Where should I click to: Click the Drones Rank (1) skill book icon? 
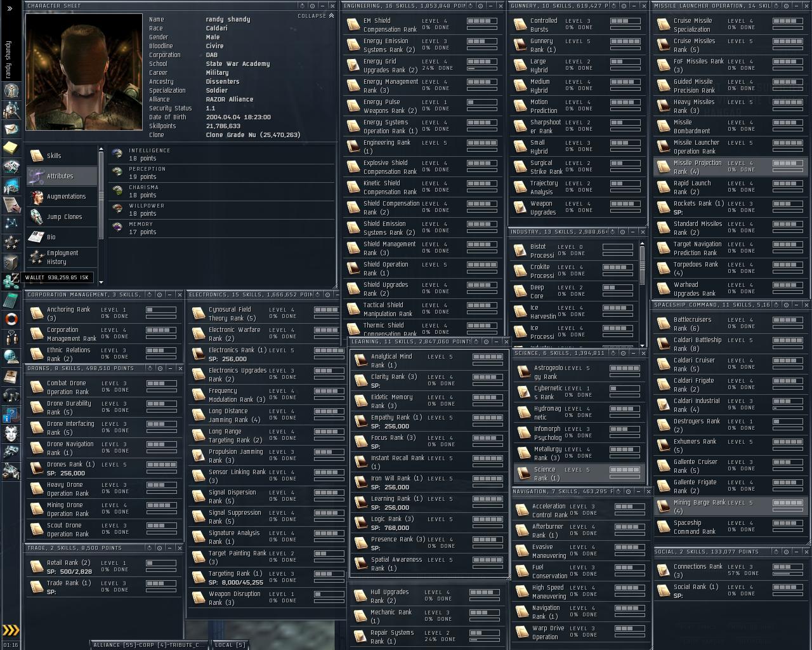pos(37,468)
